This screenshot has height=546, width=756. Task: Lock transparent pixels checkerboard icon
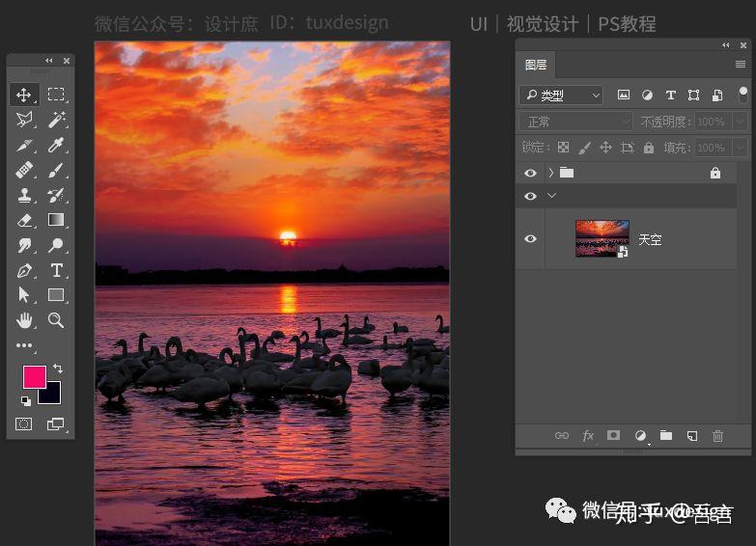(563, 148)
